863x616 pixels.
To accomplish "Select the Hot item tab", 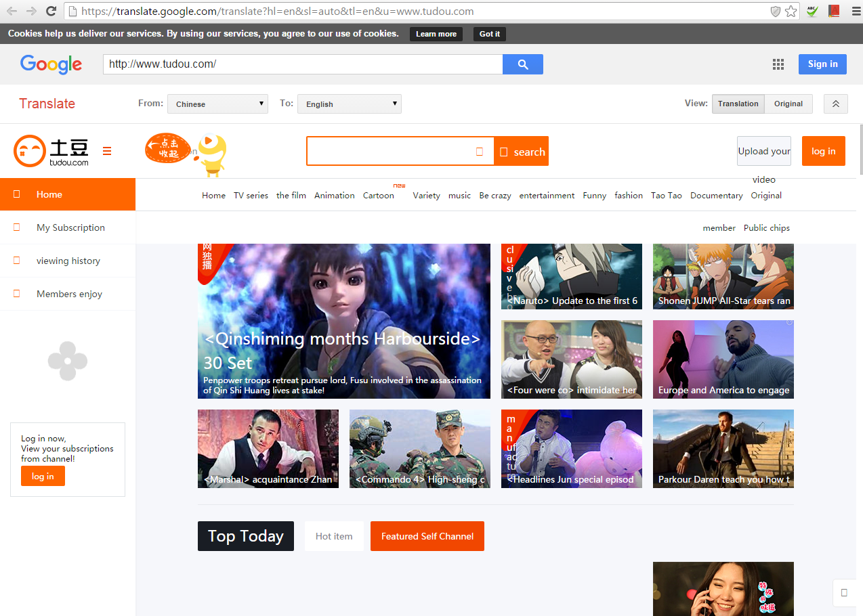I will 334,536.
